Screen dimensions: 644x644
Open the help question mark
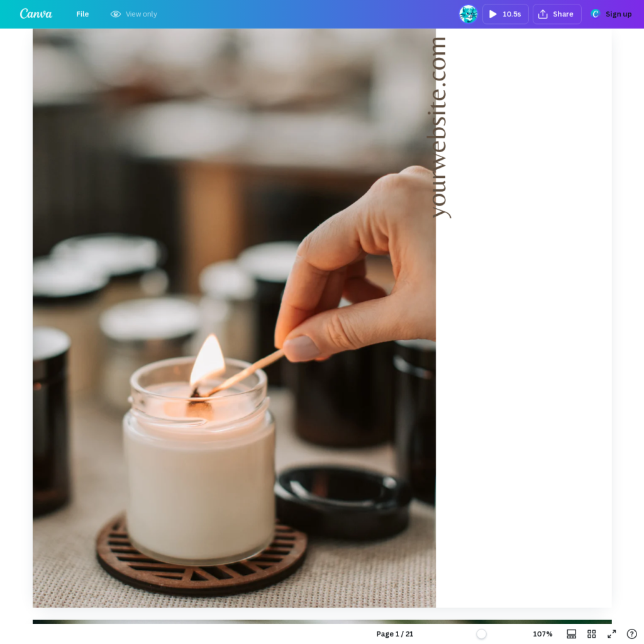(631, 634)
